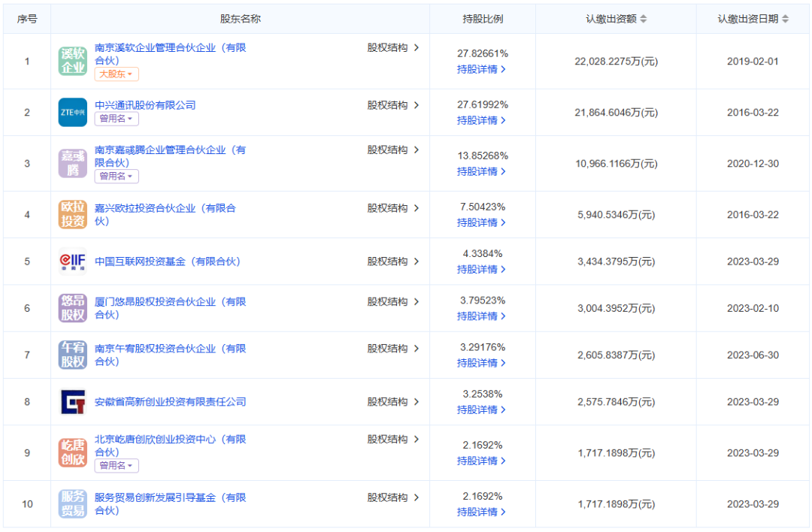The height and width of the screenshot is (532, 812).
Task: Open 股权结构 for 中国互联网投资基金
Action: 393,261
